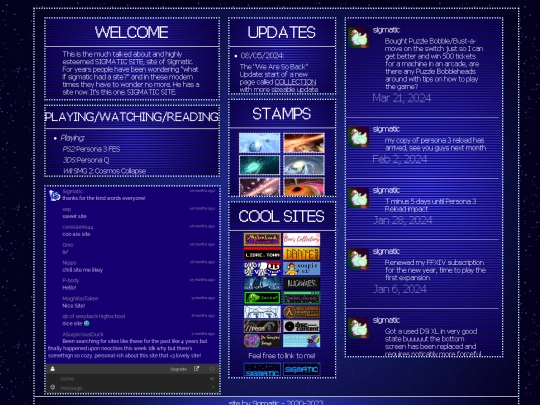Click the UPDATES heading
The image size is (540, 405).
click(x=281, y=32)
